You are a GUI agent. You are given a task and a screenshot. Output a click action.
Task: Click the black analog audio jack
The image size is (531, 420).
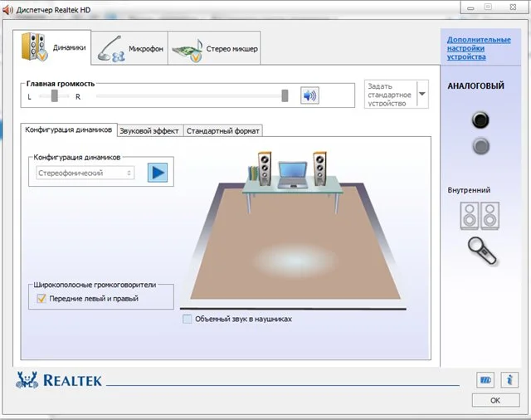(x=480, y=120)
